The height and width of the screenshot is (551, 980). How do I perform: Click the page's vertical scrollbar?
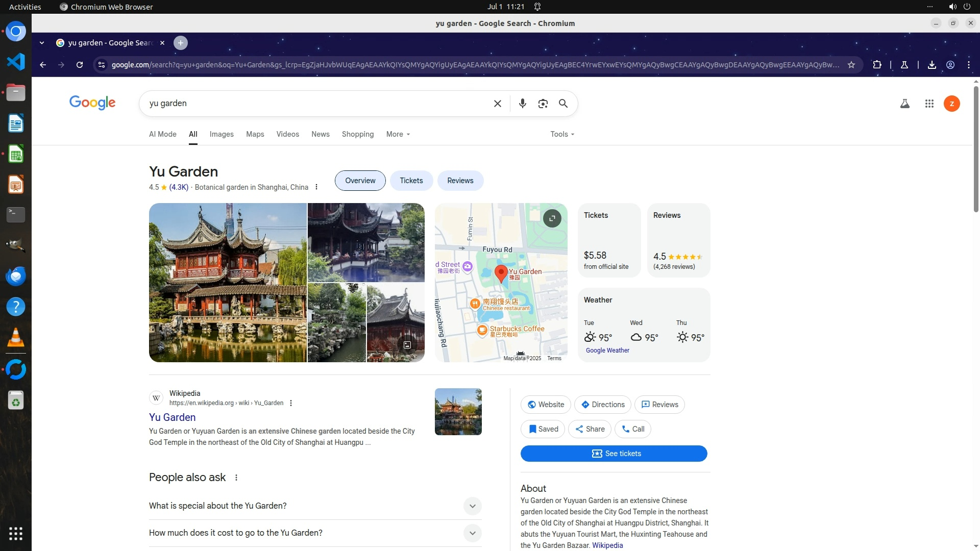(x=976, y=148)
